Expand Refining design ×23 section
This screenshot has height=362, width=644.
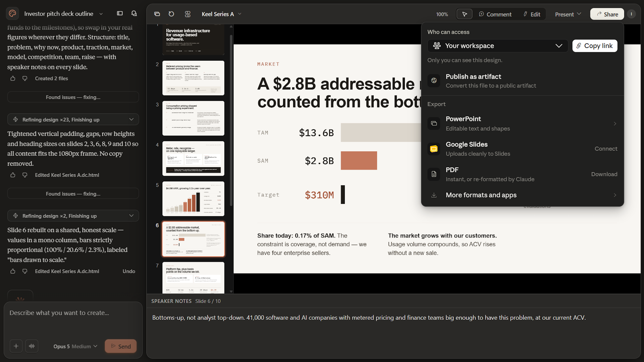tap(73, 120)
